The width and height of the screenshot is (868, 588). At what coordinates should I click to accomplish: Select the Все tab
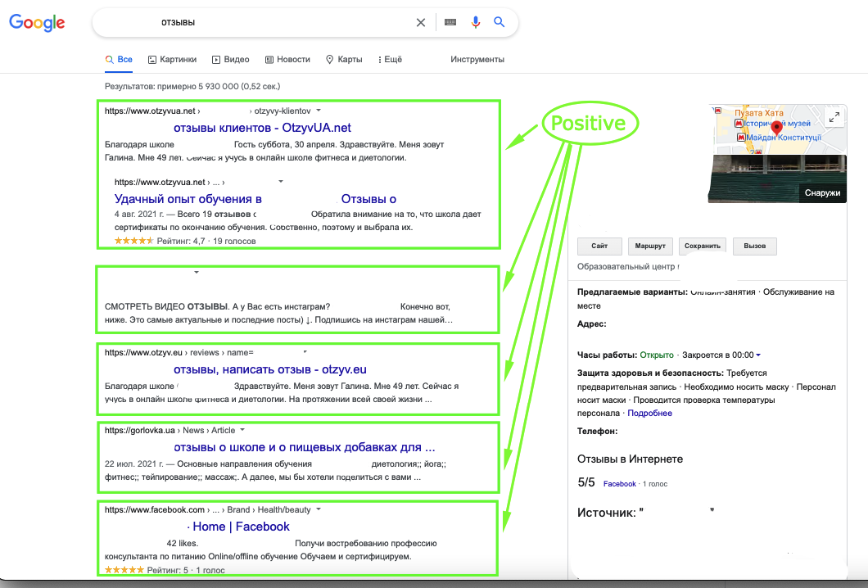(119, 59)
